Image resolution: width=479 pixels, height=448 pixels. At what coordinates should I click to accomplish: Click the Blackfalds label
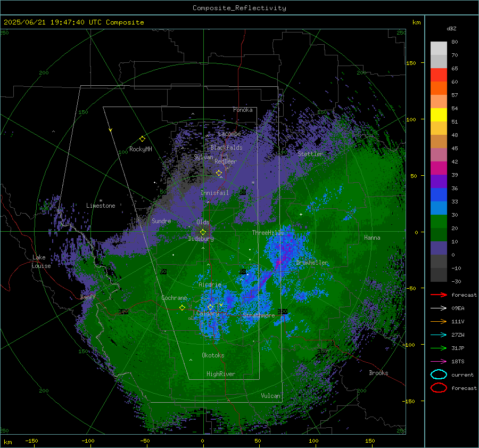tap(226, 148)
